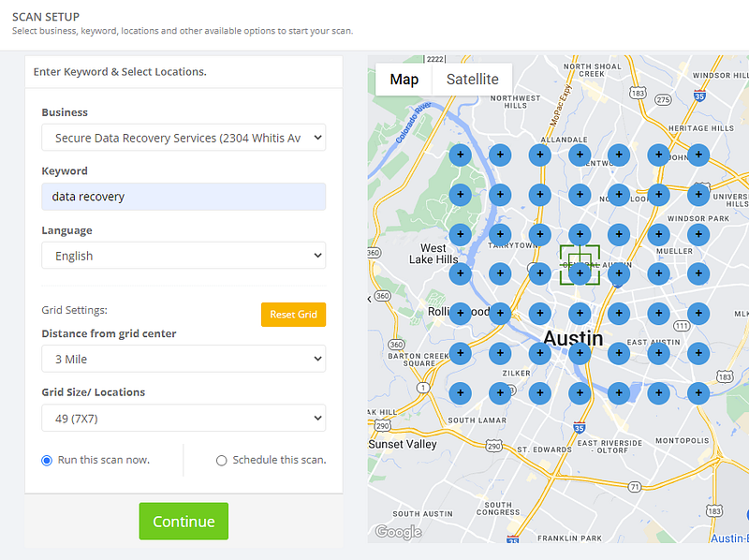Switch to the Map view tab
749x560 pixels.
pos(404,80)
